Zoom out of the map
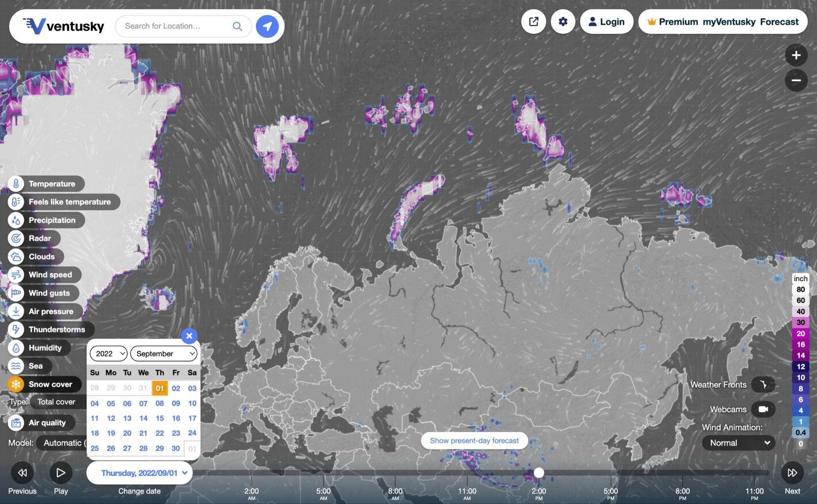 click(796, 81)
